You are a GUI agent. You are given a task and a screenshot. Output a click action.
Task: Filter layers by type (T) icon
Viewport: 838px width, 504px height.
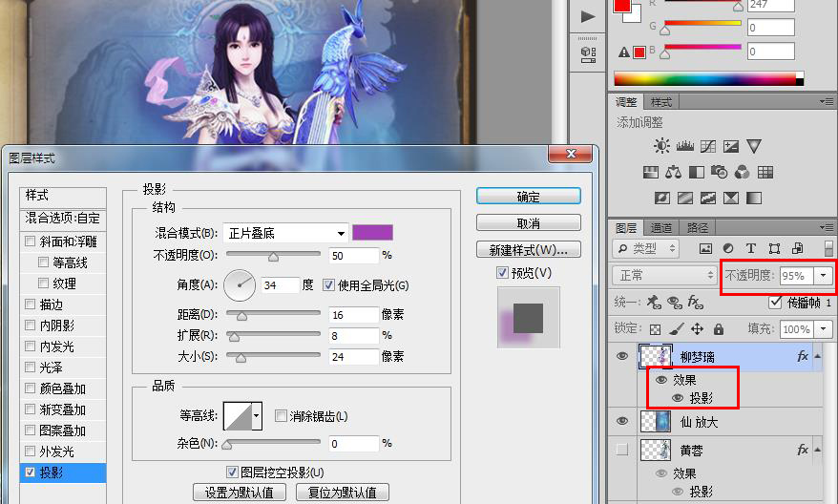751,248
